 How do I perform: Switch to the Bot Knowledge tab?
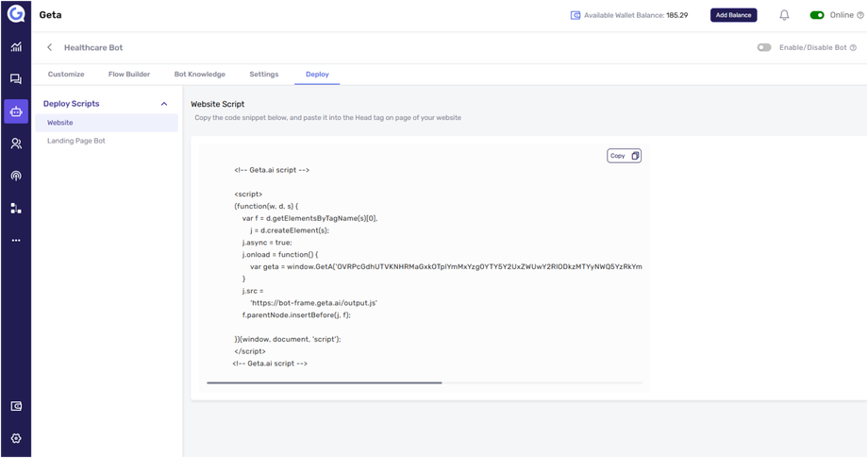click(200, 74)
